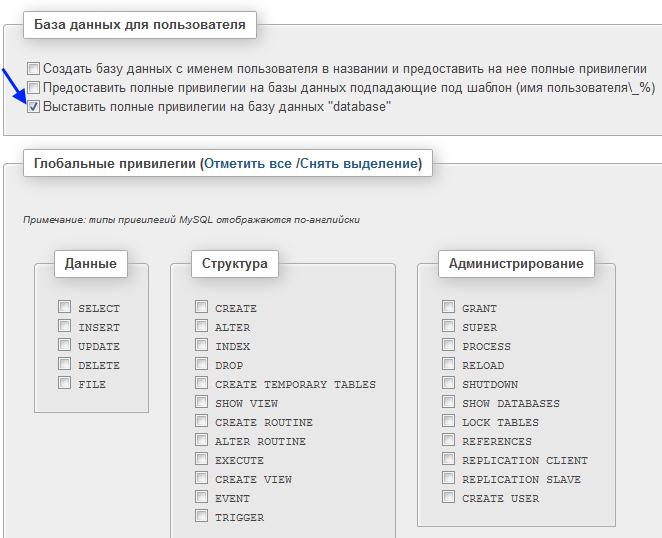
Task: Click the 'Структура' group legend
Action: click(x=235, y=264)
